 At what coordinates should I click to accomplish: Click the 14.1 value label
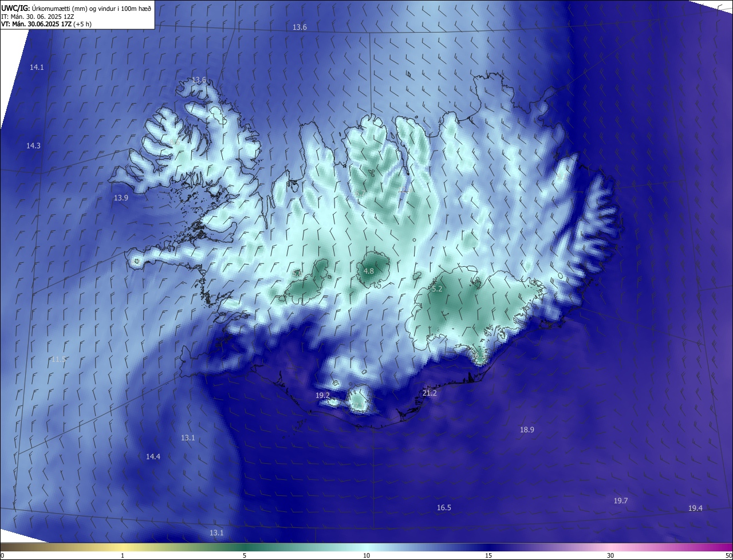(x=37, y=67)
